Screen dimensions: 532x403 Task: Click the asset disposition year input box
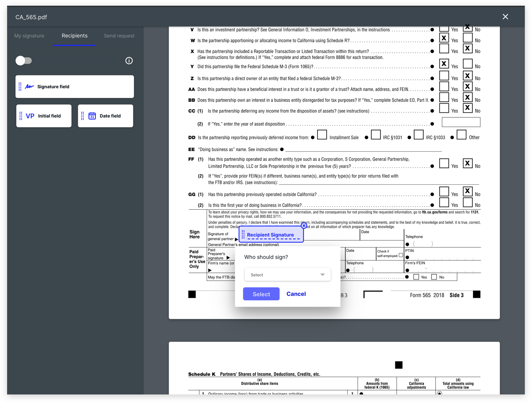(x=461, y=122)
